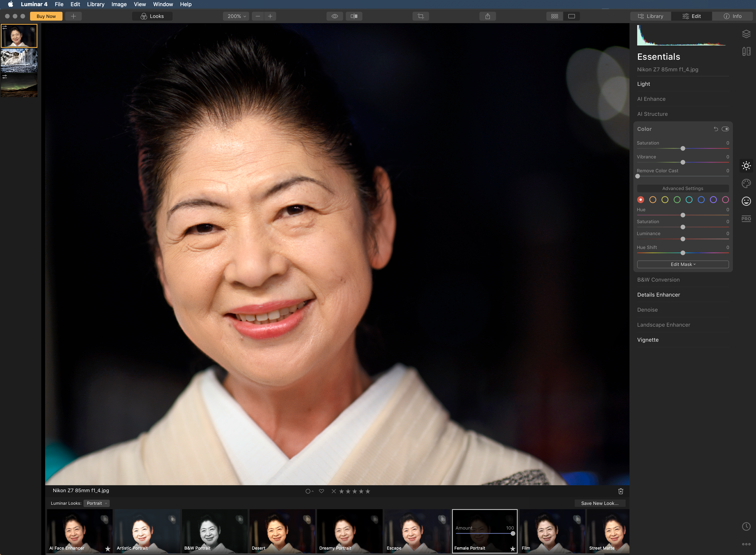The image size is (756, 555).
Task: Click the share export icon
Action: point(487,16)
